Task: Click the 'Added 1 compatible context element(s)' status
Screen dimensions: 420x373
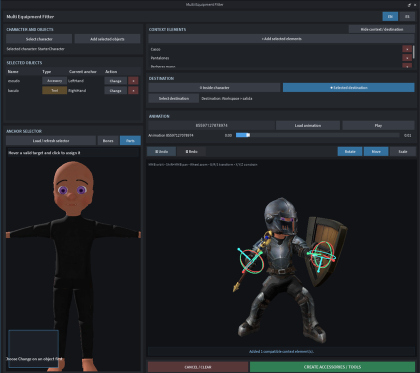Action: [x=281, y=351]
